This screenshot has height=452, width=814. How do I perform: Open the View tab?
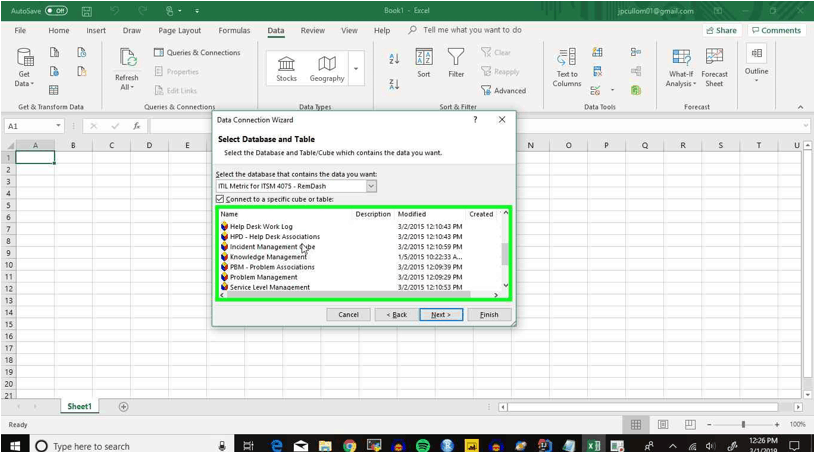point(349,30)
